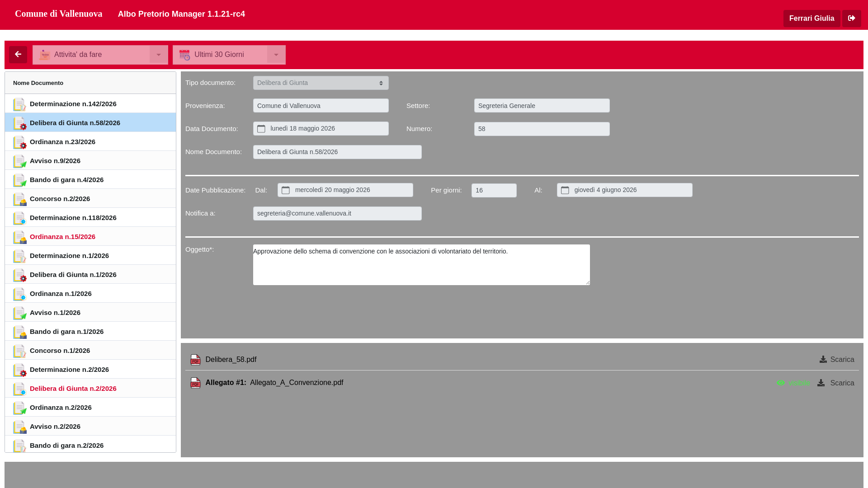Open the Data Documento calendar icon
The width and height of the screenshot is (868, 488).
tap(261, 129)
